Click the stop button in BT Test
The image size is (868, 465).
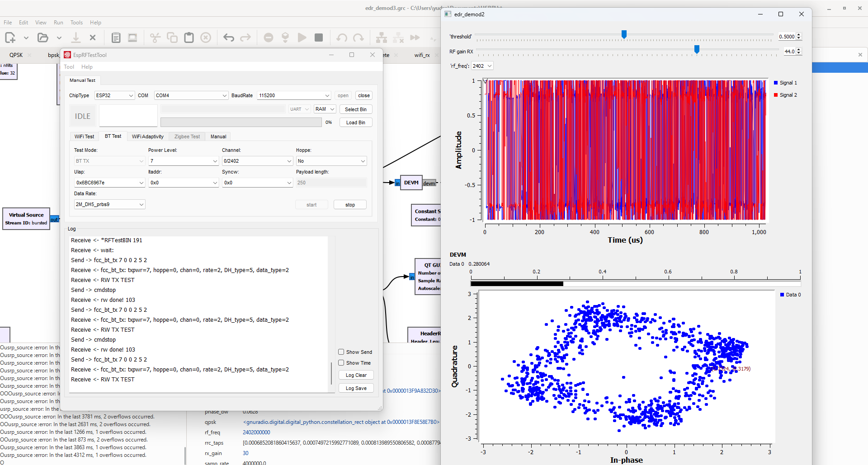click(350, 205)
